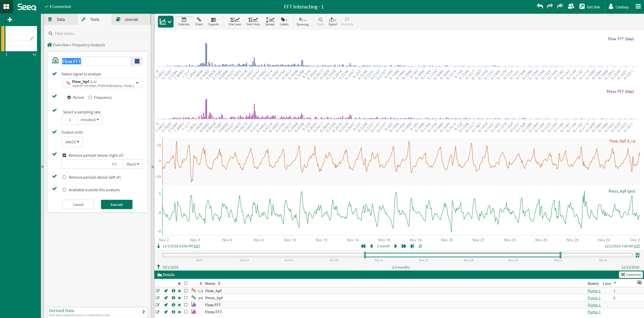Viewport: 644px width, 318px height.
Task: Step display range forward one period
Action: (x=396, y=246)
